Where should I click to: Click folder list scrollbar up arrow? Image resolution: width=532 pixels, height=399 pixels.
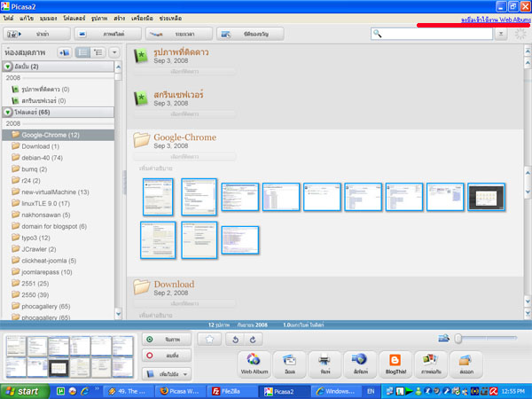[118, 67]
